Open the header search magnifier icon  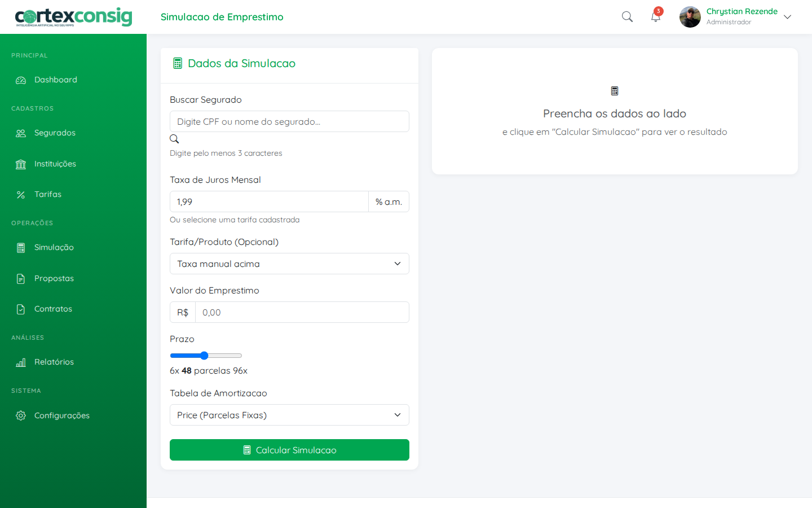coord(627,17)
